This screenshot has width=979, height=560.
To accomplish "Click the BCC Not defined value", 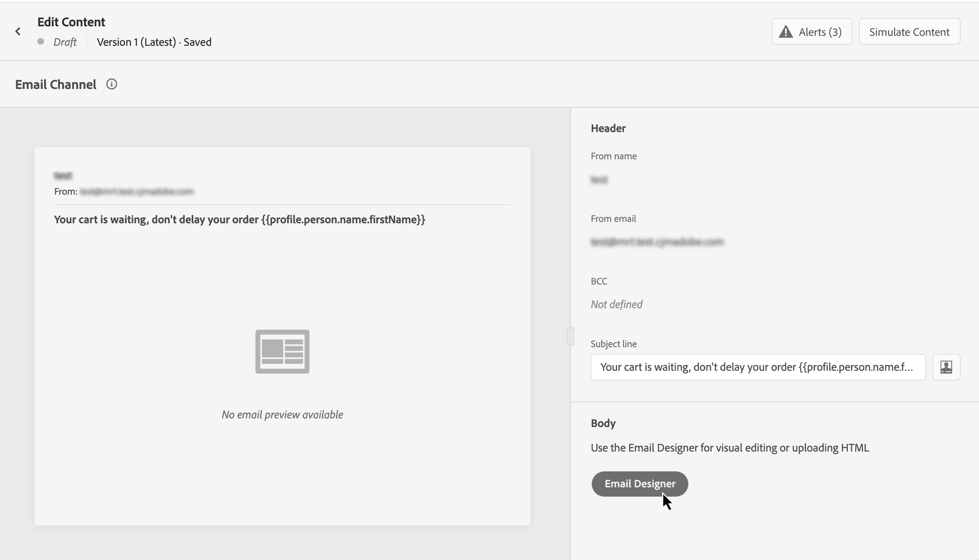I will (x=616, y=305).
